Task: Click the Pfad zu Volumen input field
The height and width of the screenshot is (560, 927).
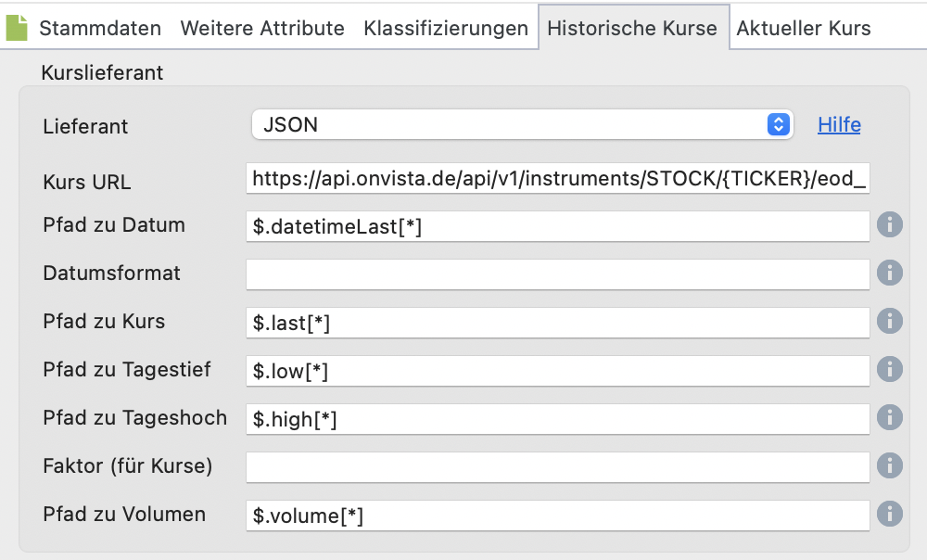Action: pos(557,515)
